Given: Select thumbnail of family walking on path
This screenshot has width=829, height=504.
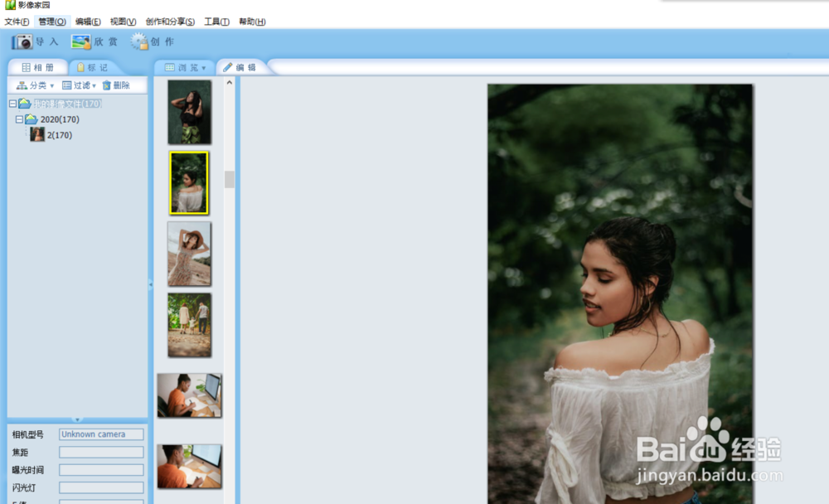Looking at the screenshot, I should pos(189,325).
